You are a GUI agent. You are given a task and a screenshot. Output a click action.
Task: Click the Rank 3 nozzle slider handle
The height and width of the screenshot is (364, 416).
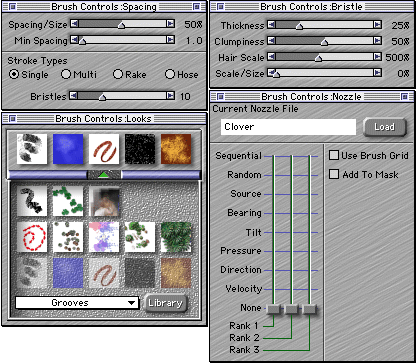click(x=310, y=309)
